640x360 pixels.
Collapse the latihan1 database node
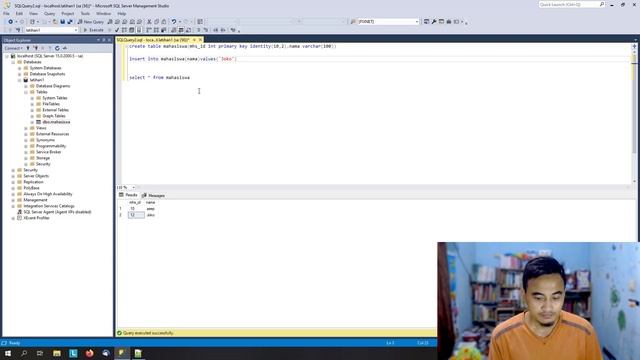19,80
